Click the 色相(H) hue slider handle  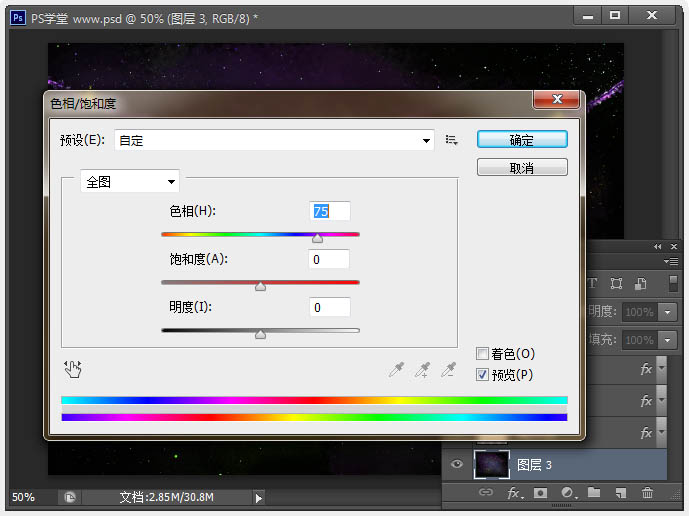coord(317,238)
